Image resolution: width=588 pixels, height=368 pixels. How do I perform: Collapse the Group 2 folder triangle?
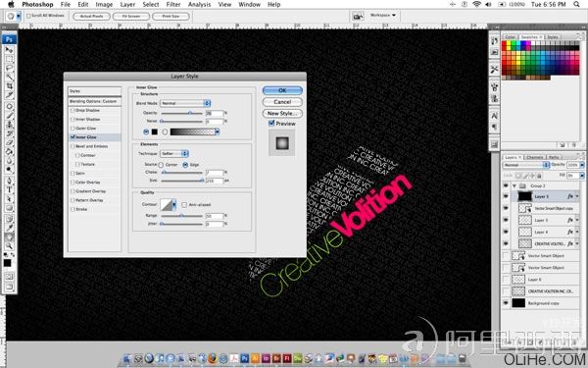pyautogui.click(x=514, y=185)
